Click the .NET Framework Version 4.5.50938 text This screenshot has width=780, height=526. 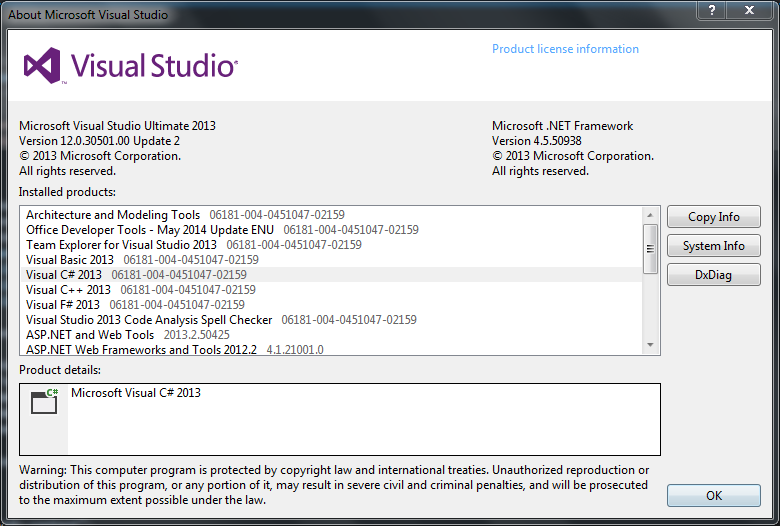coord(537,141)
